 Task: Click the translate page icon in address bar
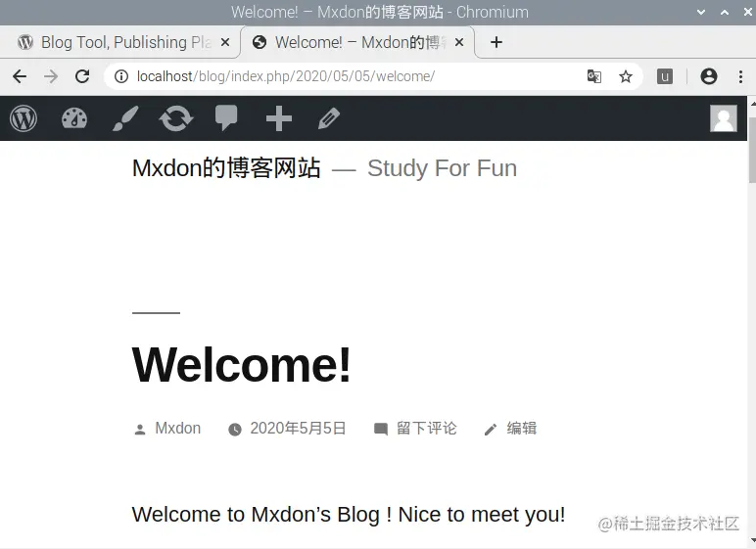[594, 76]
